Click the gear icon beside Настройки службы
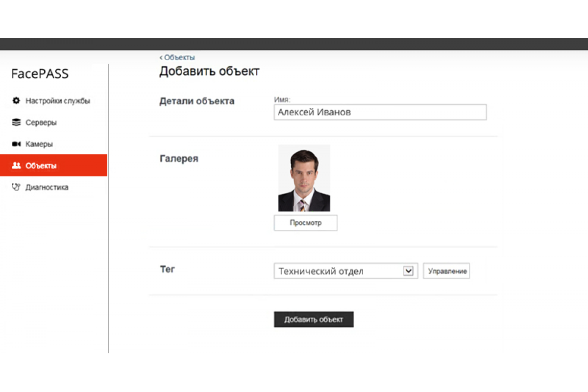 pos(16,101)
